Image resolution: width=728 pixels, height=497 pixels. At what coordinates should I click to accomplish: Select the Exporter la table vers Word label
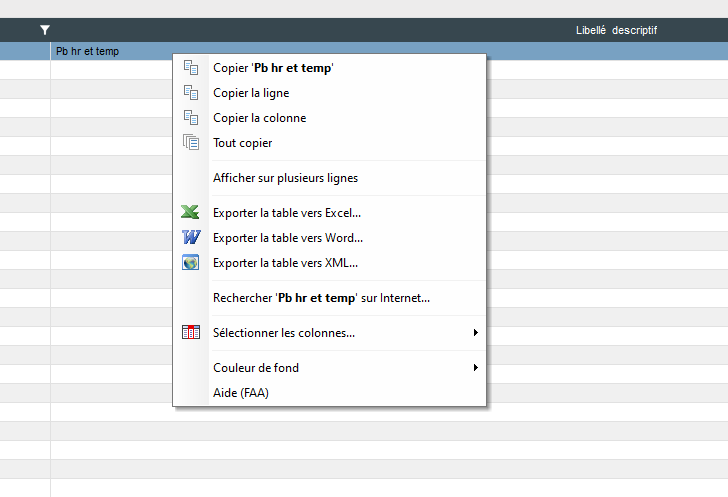[288, 238]
